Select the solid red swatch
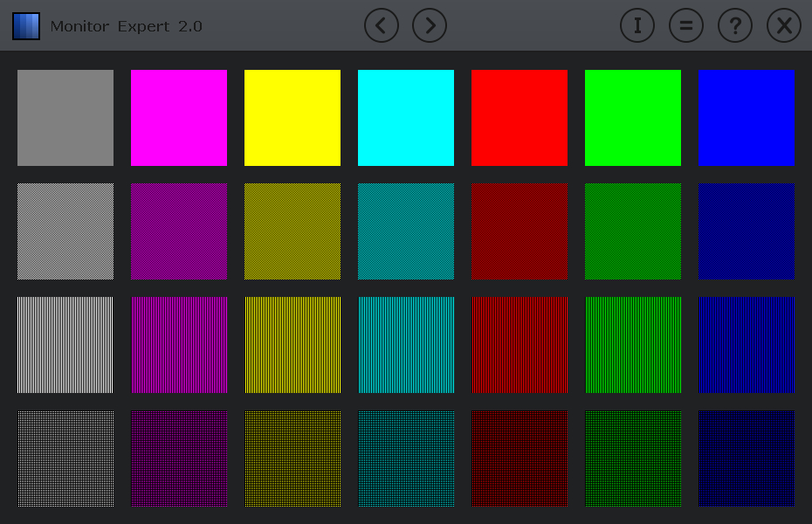Screen dimensions: 812x524 click(520, 118)
